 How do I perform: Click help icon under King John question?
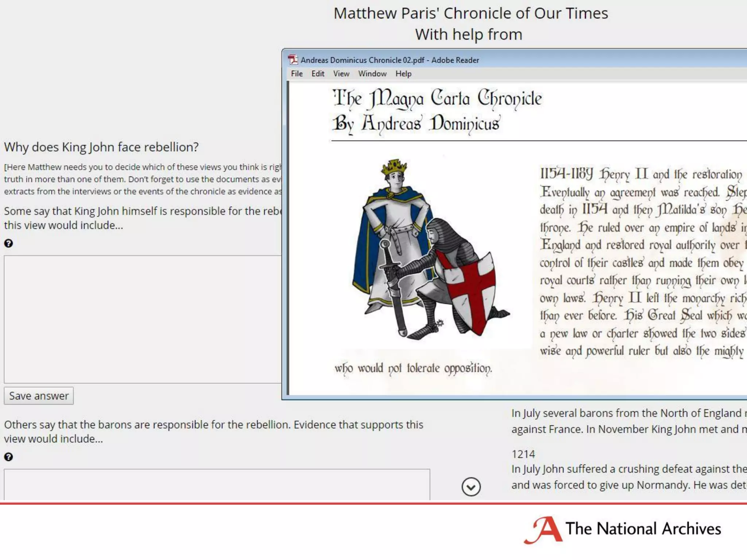pos(8,243)
